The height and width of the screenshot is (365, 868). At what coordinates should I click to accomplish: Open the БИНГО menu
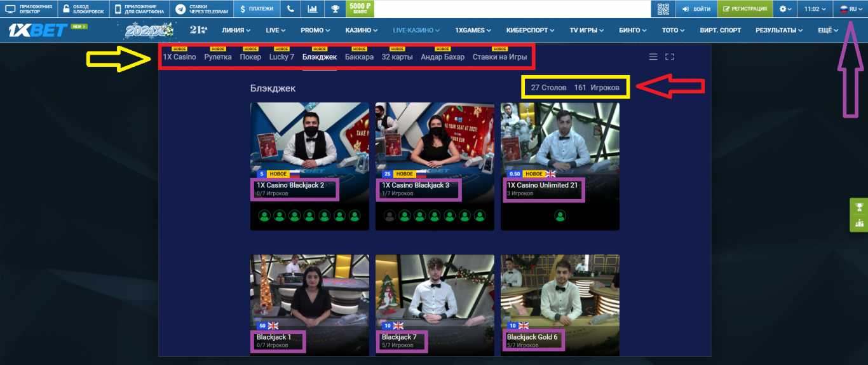633,30
